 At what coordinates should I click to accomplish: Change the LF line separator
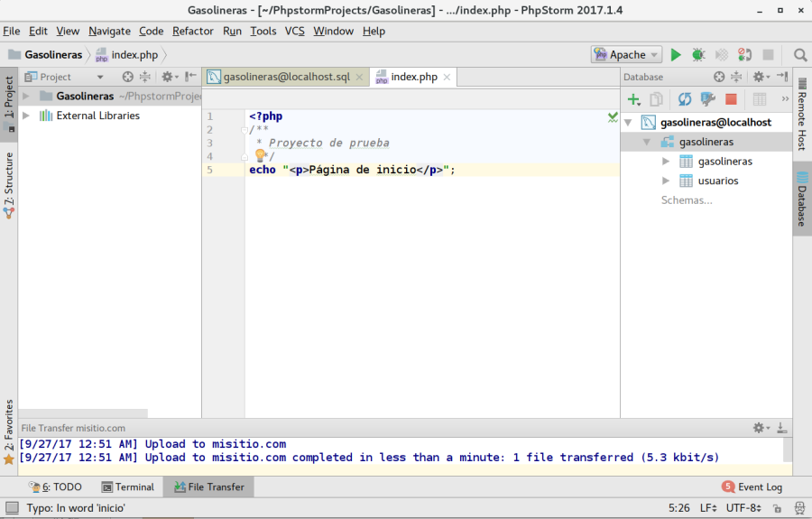(708, 507)
